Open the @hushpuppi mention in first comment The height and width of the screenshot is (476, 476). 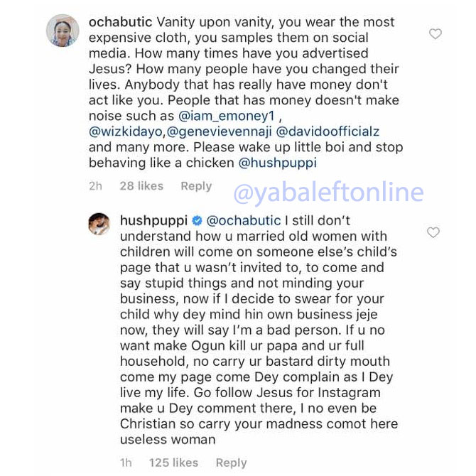[x=277, y=163]
